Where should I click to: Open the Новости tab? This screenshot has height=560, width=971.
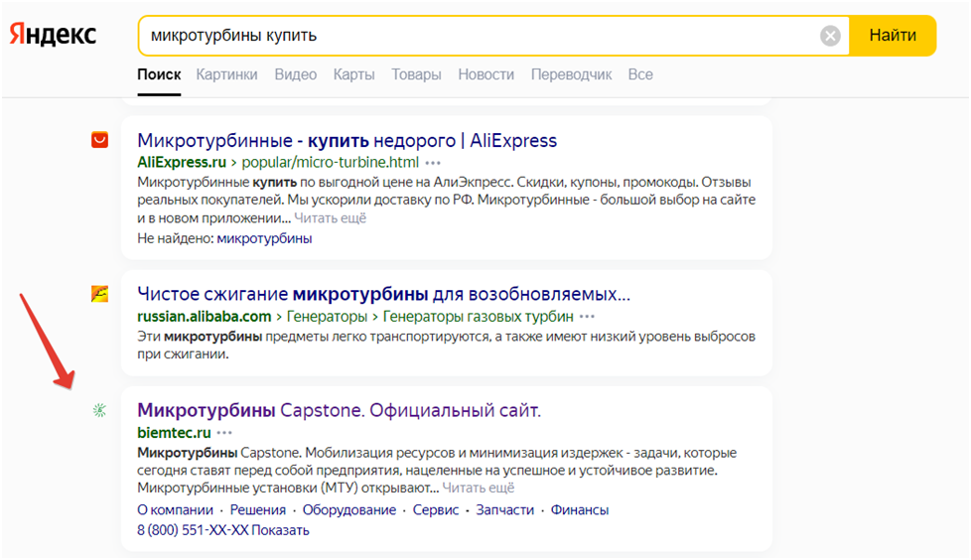click(x=485, y=74)
